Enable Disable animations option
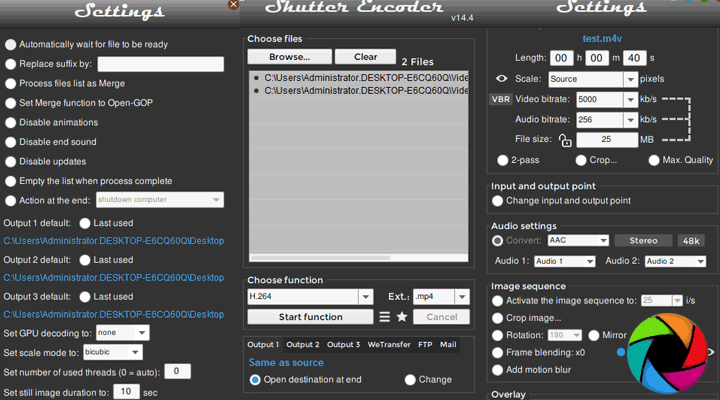This screenshot has width=720, height=400. click(10, 122)
